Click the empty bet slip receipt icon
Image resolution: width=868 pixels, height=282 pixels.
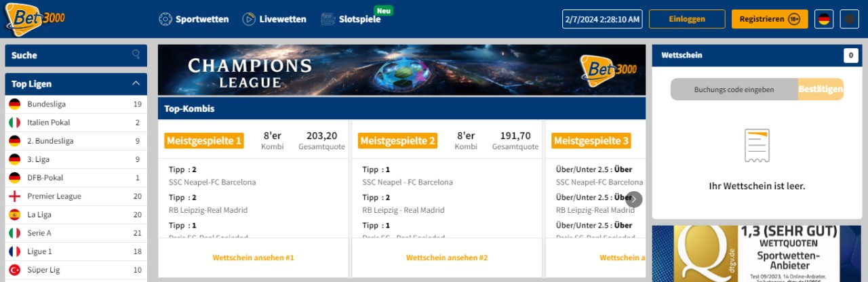click(x=757, y=146)
